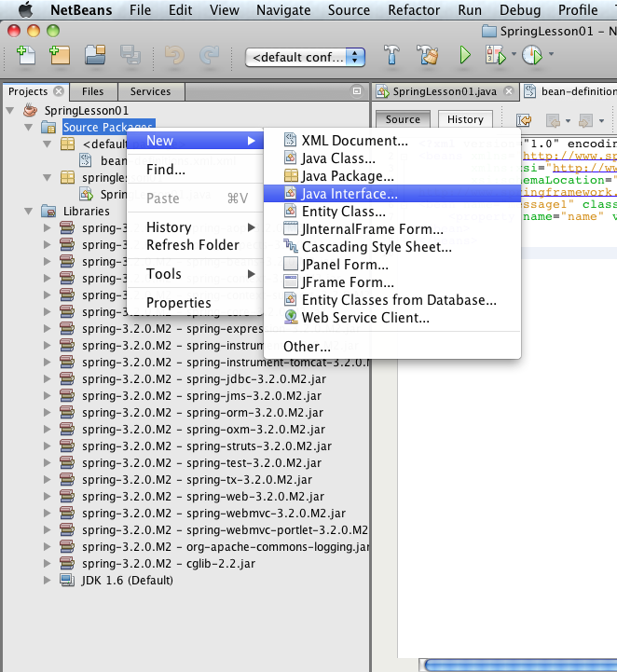Image resolution: width=617 pixels, height=672 pixels.
Task: Open the Debug Project dropdown arrow
Action: point(514,54)
